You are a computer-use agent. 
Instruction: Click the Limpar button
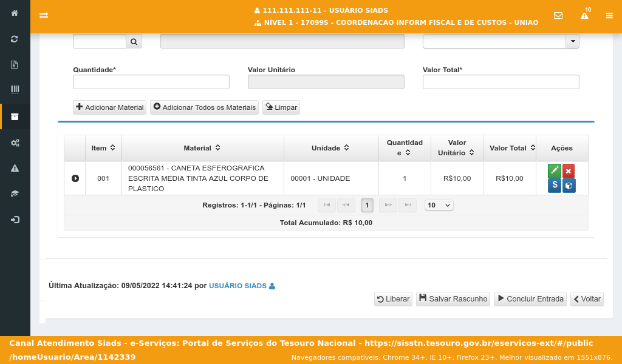click(281, 107)
